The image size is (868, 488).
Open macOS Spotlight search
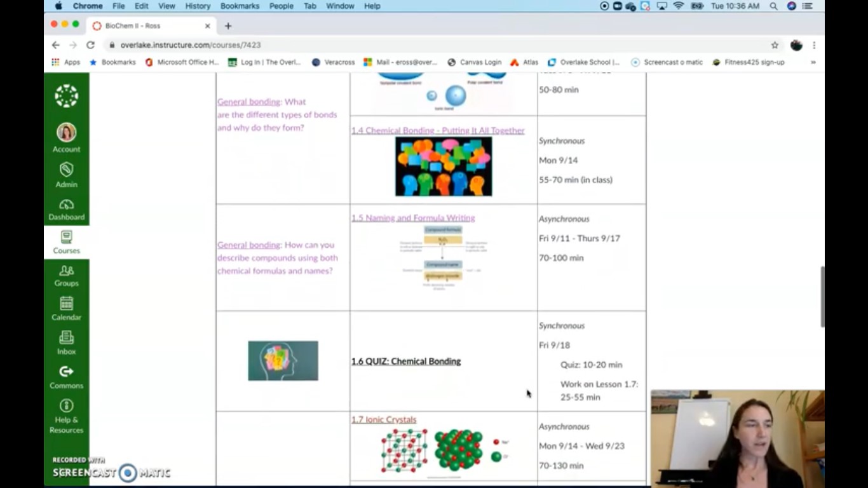[773, 6]
